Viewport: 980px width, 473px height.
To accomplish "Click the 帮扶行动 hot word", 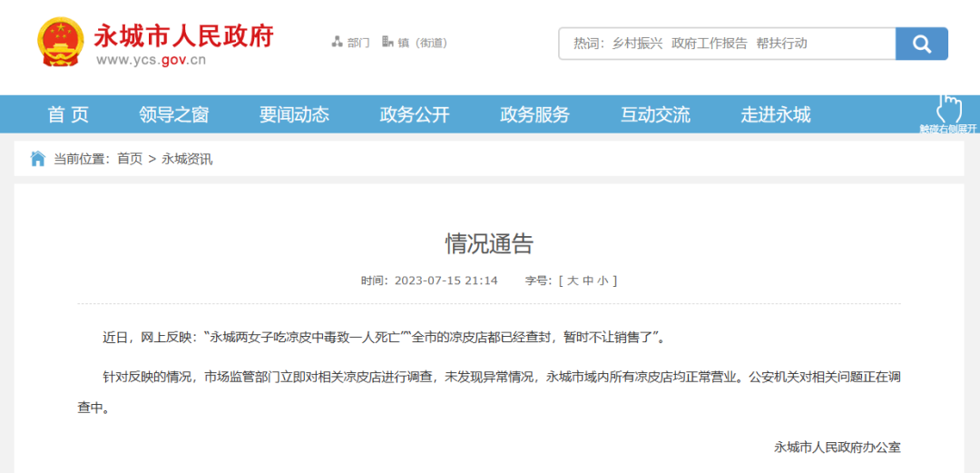I will [x=781, y=44].
